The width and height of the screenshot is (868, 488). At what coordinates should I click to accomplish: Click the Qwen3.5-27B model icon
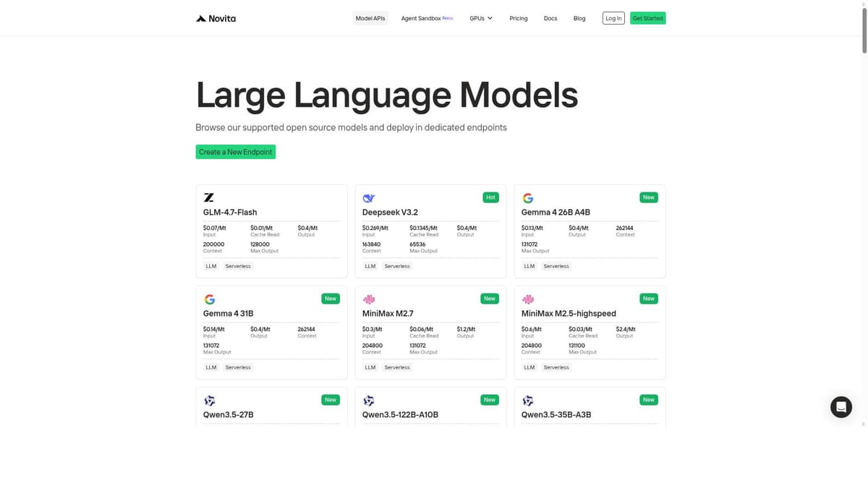point(209,400)
